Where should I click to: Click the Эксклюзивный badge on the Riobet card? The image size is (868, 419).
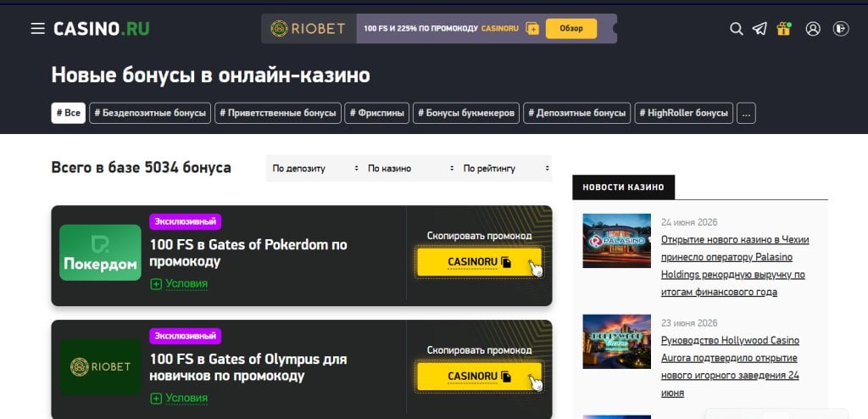coord(185,336)
